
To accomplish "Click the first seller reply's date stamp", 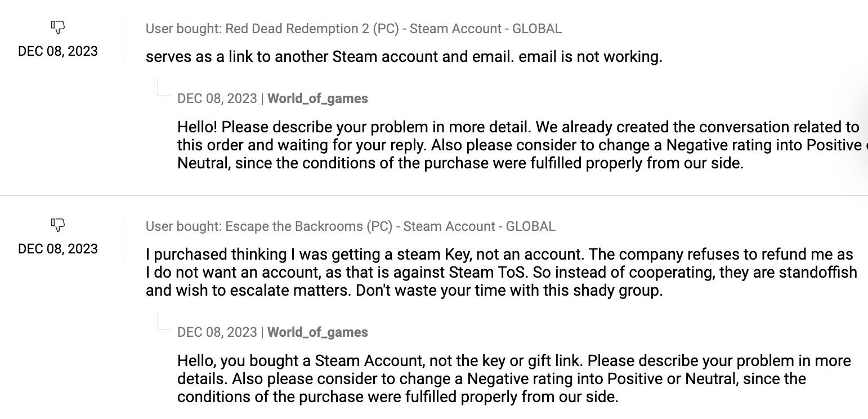I will point(217,99).
